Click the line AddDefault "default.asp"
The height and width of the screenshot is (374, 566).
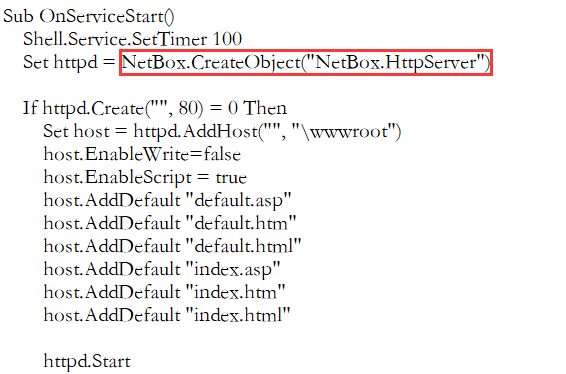point(167,200)
